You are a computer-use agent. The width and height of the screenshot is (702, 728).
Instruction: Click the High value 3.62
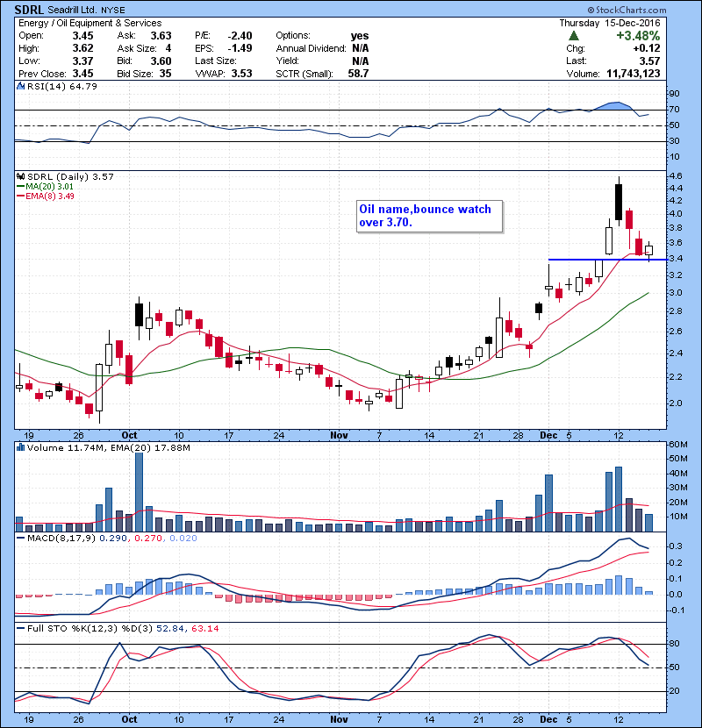pyautogui.click(x=82, y=48)
